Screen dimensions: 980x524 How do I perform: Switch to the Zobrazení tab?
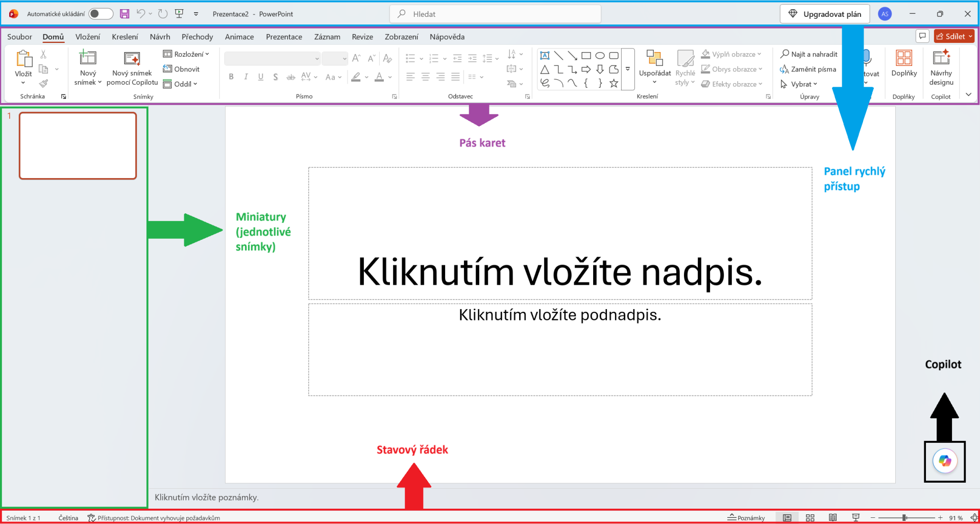[401, 37]
